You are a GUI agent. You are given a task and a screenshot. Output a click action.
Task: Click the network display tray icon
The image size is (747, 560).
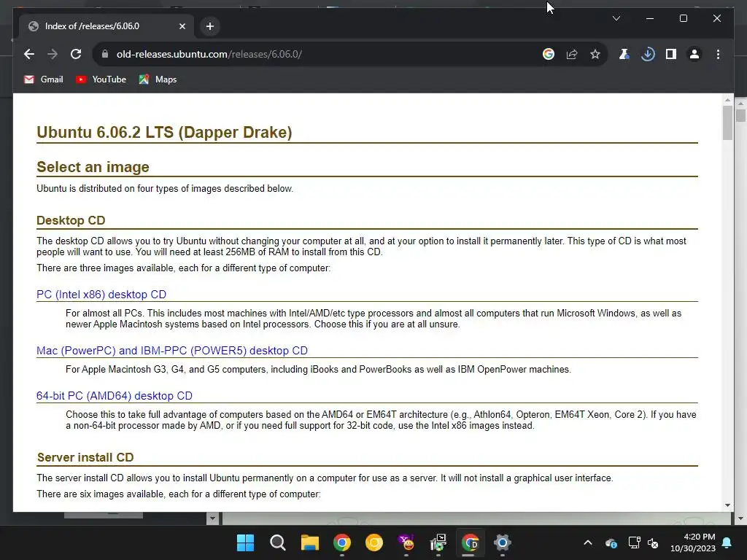[x=634, y=542]
